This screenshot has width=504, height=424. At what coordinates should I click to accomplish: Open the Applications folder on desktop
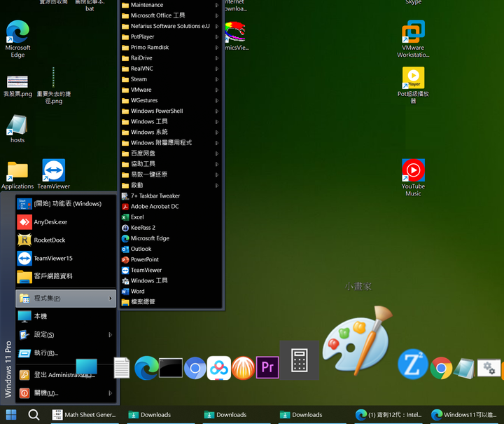(x=17, y=174)
